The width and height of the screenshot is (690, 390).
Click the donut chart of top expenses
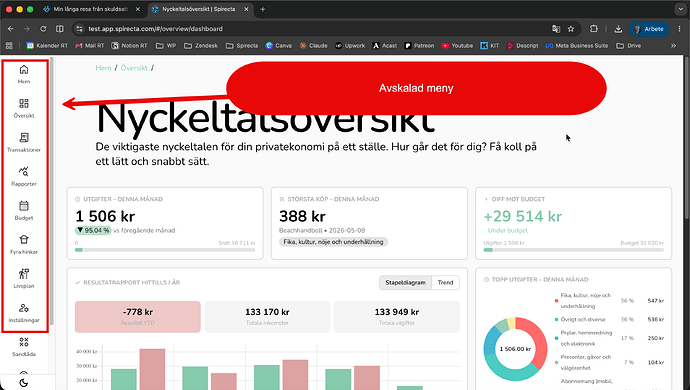[x=515, y=349]
